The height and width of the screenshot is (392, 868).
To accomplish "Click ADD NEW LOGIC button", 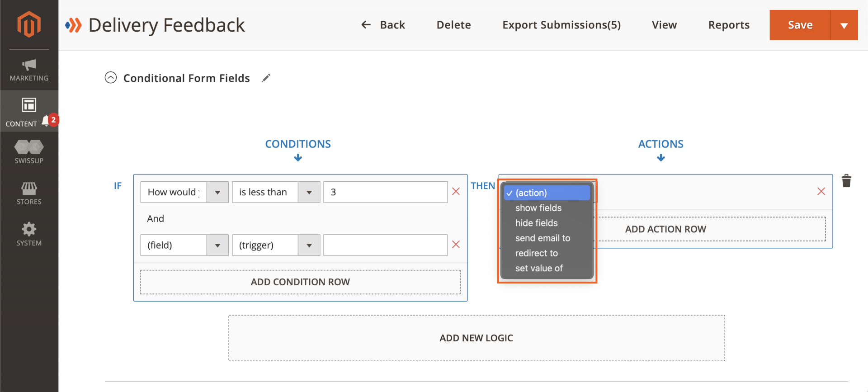I will [476, 338].
